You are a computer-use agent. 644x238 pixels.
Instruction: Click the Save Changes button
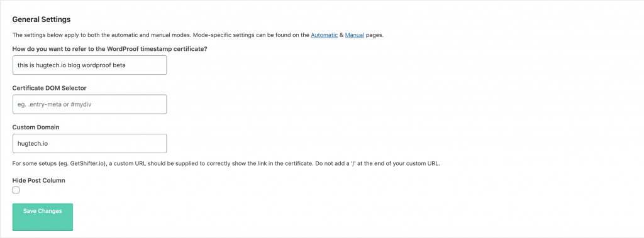43,217
